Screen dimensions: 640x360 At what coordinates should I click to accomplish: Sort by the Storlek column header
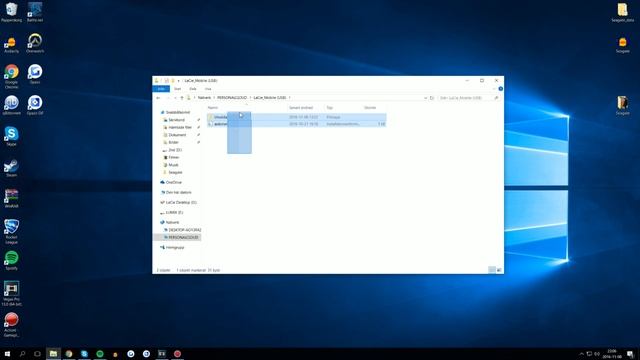pos(370,108)
